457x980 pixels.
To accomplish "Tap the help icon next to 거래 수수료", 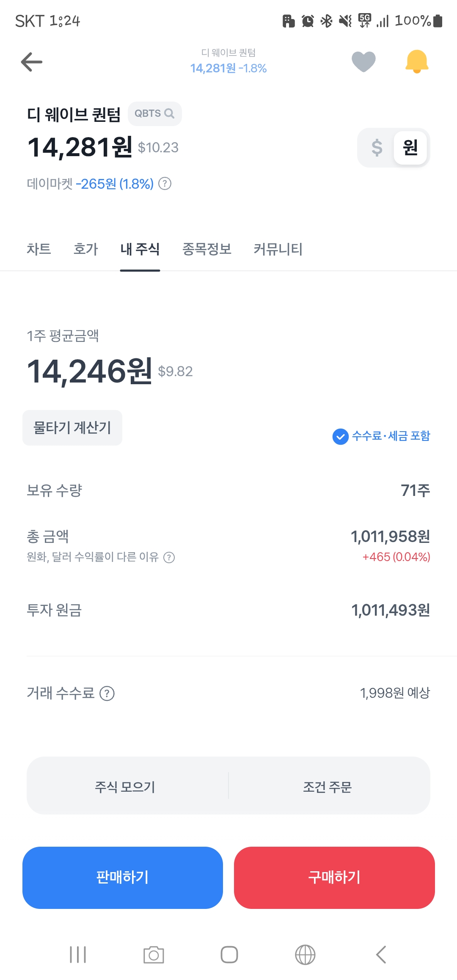I will point(107,693).
